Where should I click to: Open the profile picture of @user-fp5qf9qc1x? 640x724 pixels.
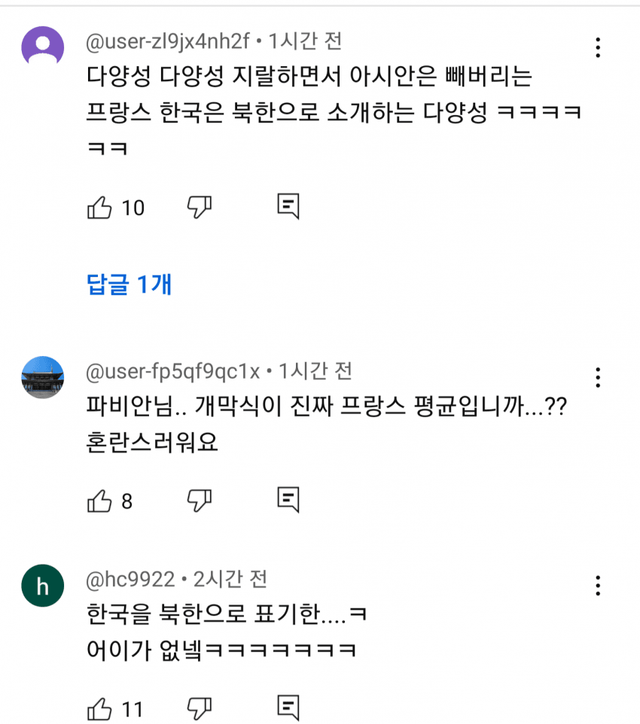tap(42, 376)
